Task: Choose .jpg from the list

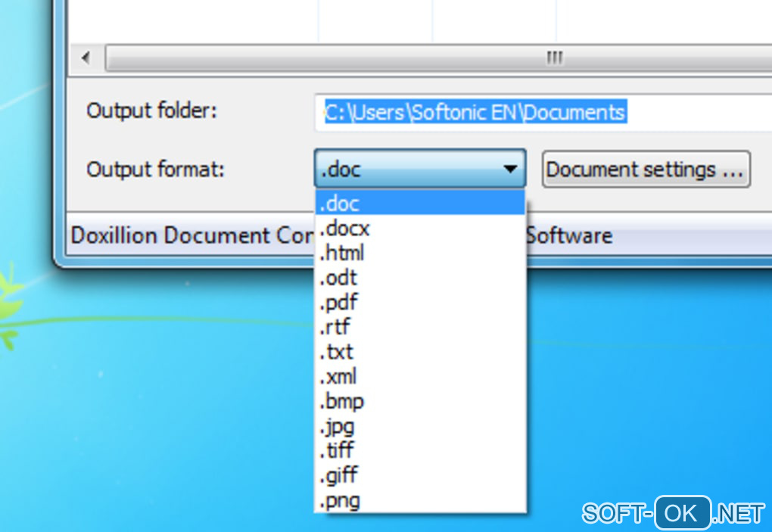Action: 420,425
